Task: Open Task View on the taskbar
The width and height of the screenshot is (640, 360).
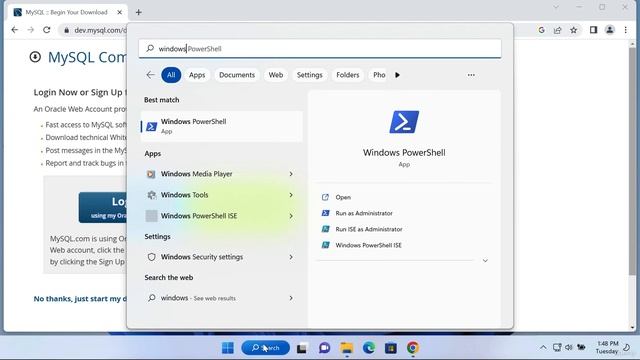Action: [302, 348]
